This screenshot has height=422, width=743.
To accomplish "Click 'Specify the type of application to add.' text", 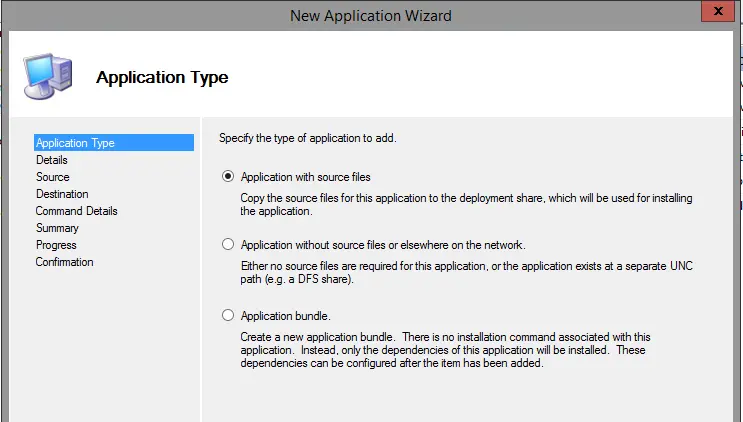I will tap(308, 138).
